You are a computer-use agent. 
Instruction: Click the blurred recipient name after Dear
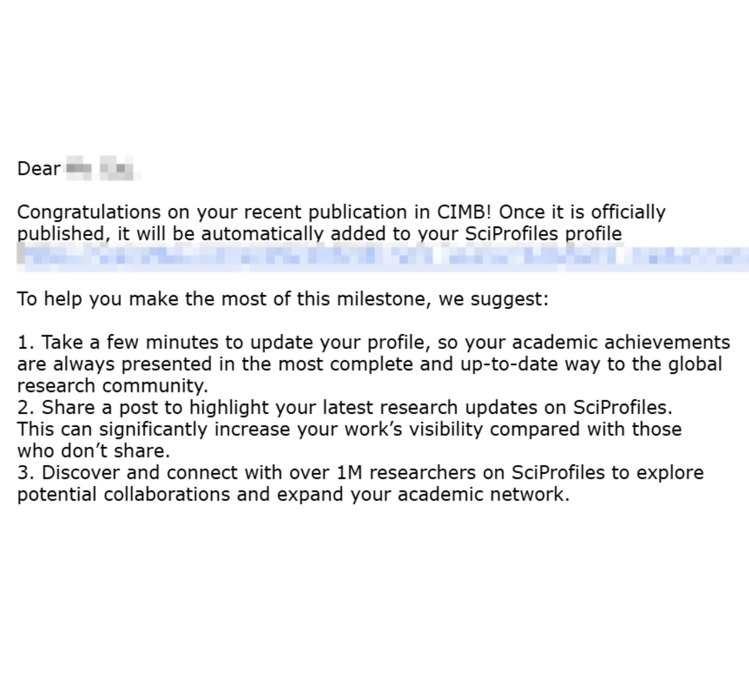point(100,169)
